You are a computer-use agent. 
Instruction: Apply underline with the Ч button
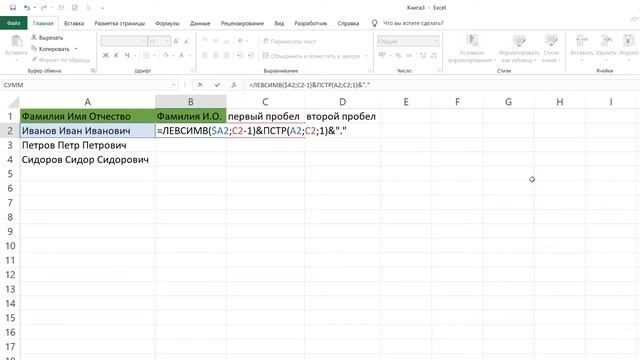pos(127,55)
